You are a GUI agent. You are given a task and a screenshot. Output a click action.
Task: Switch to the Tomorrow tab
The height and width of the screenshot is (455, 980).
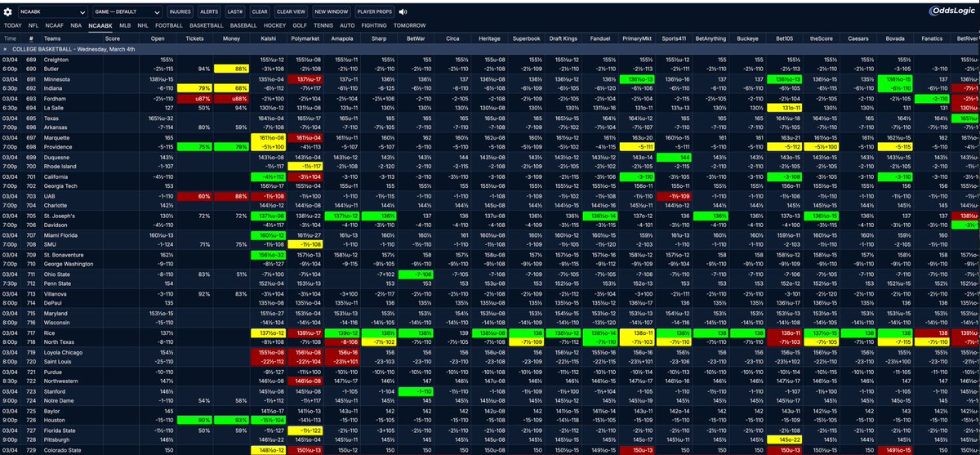pos(410,25)
